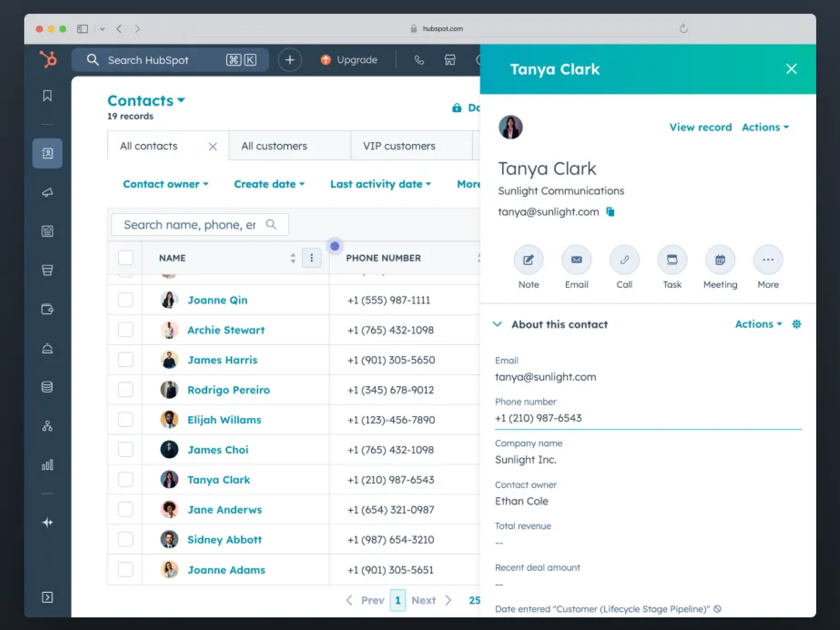Open the marketplace store icon
Viewport: 840px width, 630px height.
[x=450, y=60]
